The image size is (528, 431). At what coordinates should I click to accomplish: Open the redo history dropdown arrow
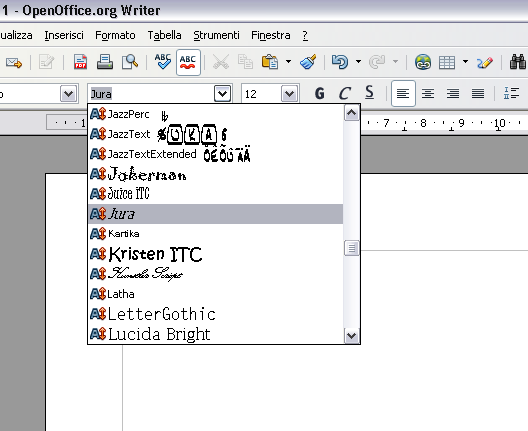click(x=396, y=62)
